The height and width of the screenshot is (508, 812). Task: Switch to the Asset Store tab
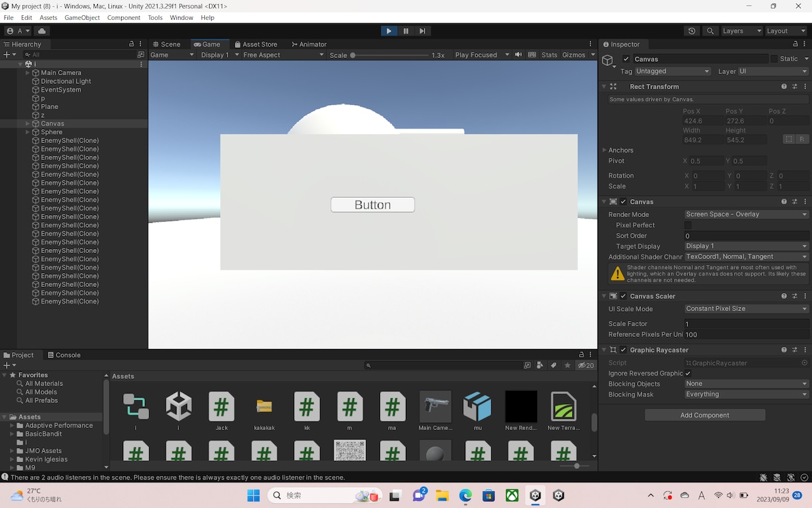point(256,44)
